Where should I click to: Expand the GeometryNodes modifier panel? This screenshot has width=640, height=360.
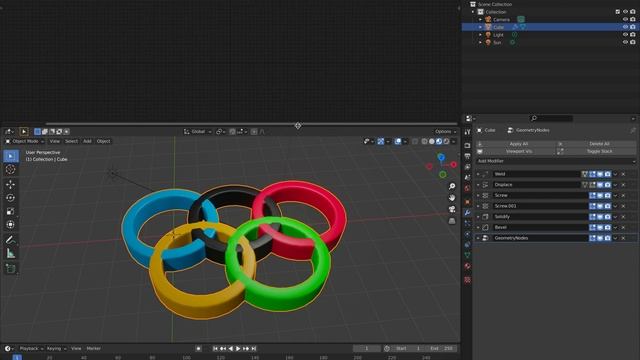478,238
